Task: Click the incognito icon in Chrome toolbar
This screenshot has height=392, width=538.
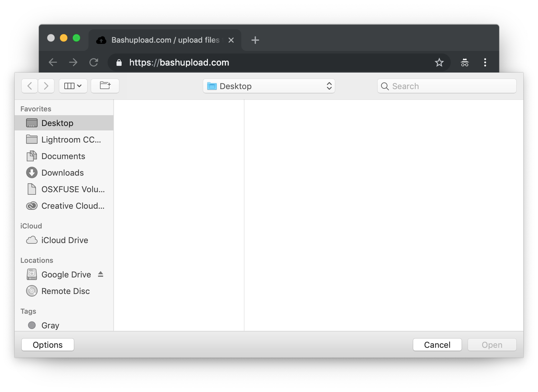Action: click(465, 62)
